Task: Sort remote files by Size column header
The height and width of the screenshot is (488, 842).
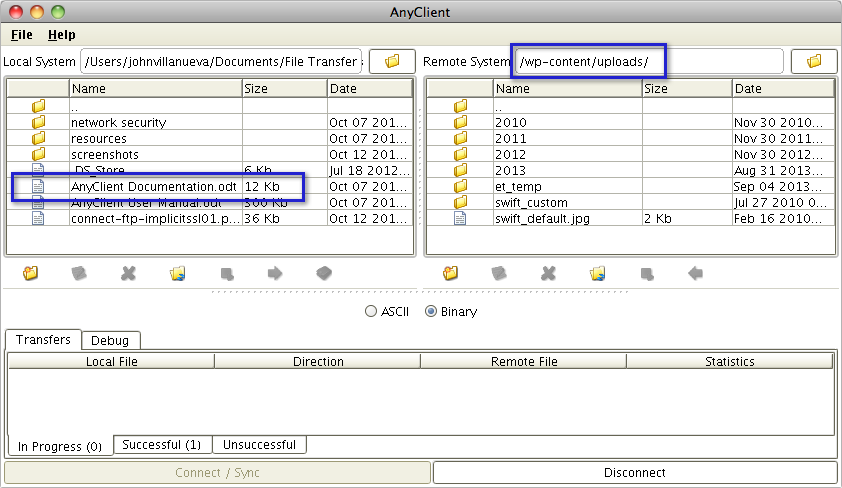Action: point(687,89)
